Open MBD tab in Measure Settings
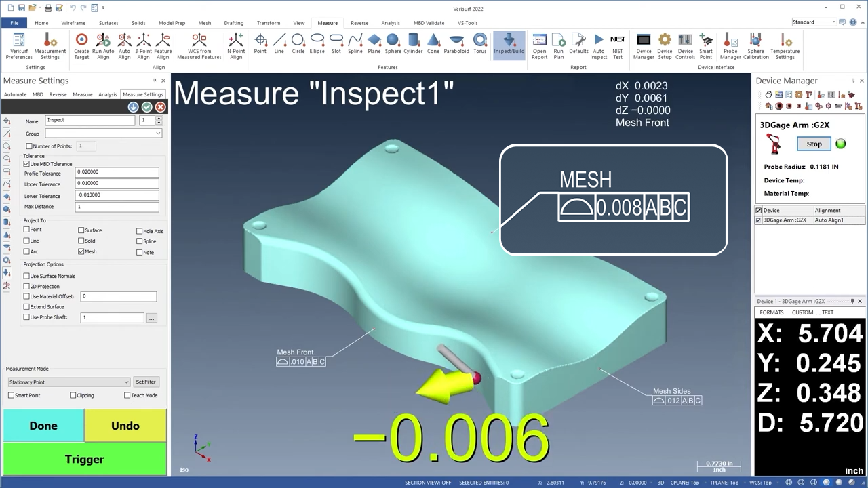 pos(38,95)
